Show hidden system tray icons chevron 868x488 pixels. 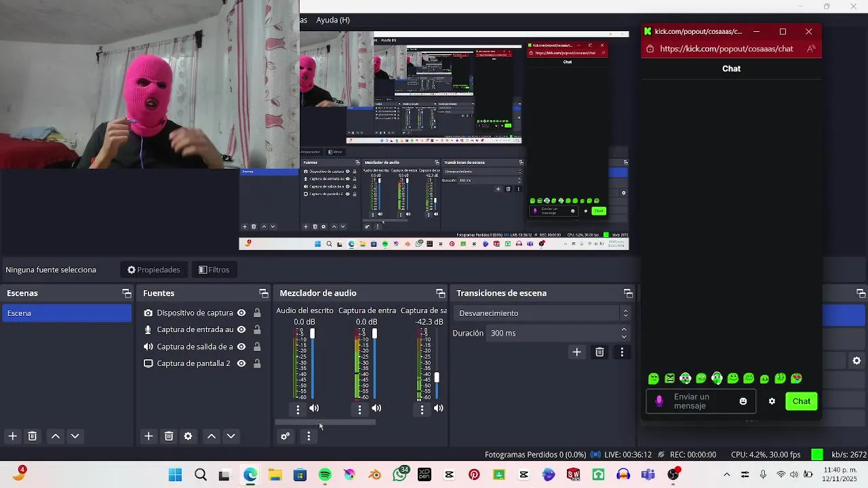tap(727, 475)
